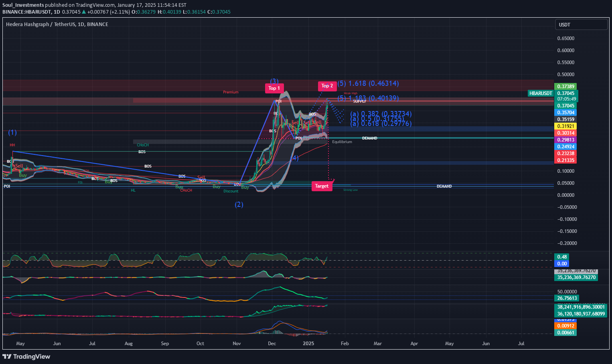Click the green 35,236,369.76270 volume value

click(x=576, y=277)
